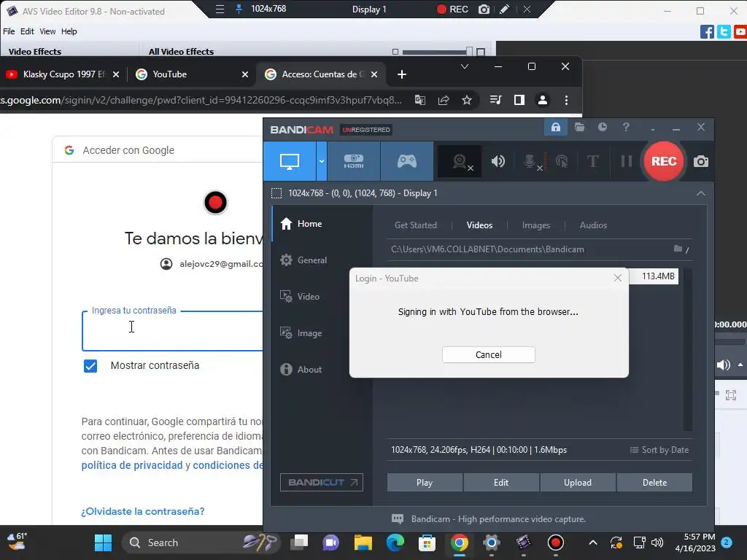This screenshot has width=747, height=560.
Task: Click the Bandicam pause button
Action: pos(627,161)
